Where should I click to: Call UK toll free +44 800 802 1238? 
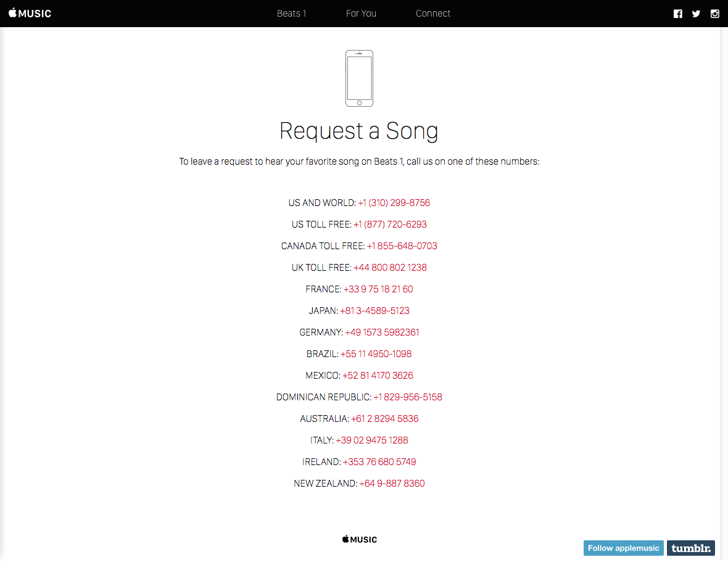coord(390,268)
